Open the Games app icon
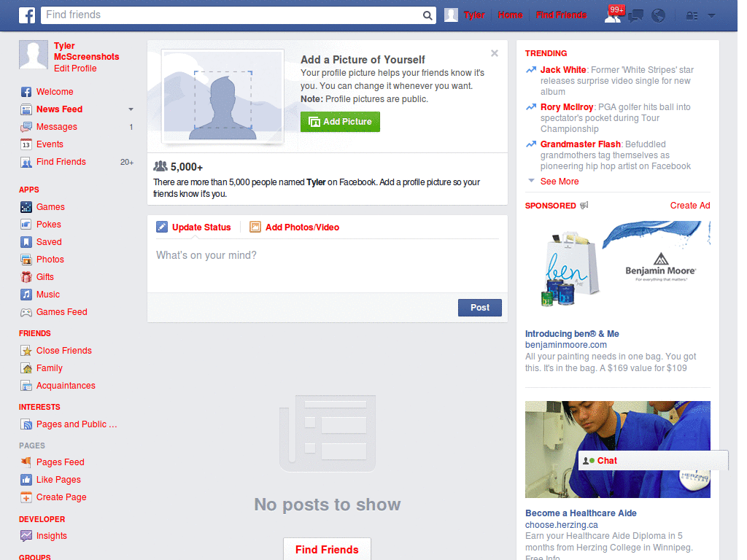Screen dimensions: 747x560 [26, 207]
